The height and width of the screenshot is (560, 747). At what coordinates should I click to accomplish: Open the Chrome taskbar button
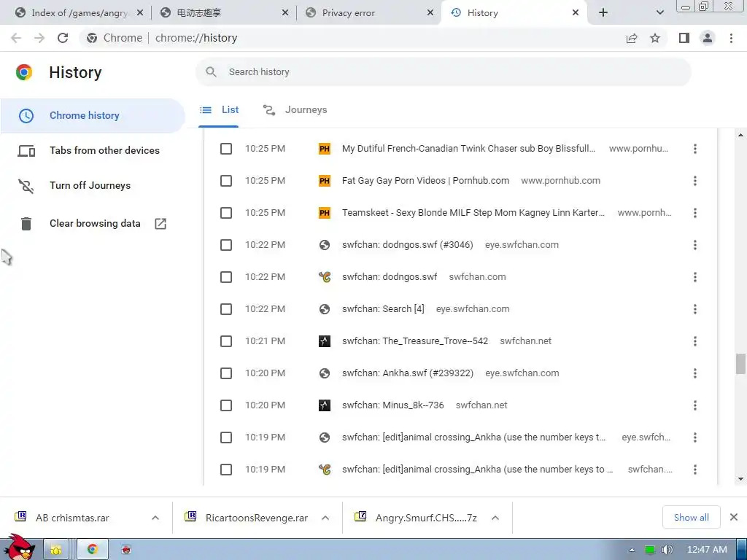pyautogui.click(x=93, y=550)
